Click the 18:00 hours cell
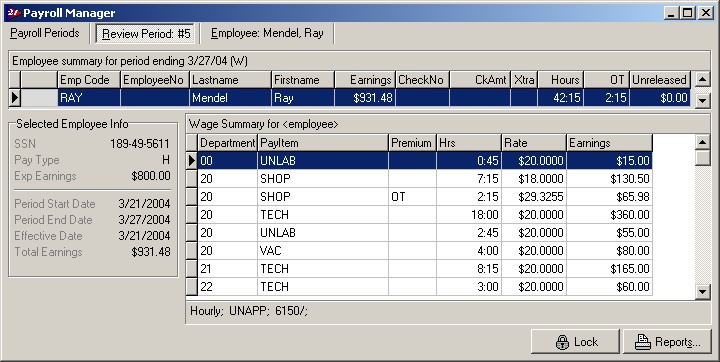This screenshot has width=720, height=362. pos(469,215)
